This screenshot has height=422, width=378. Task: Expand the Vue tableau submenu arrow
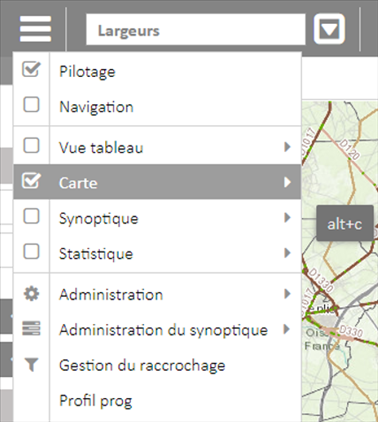pos(287,147)
